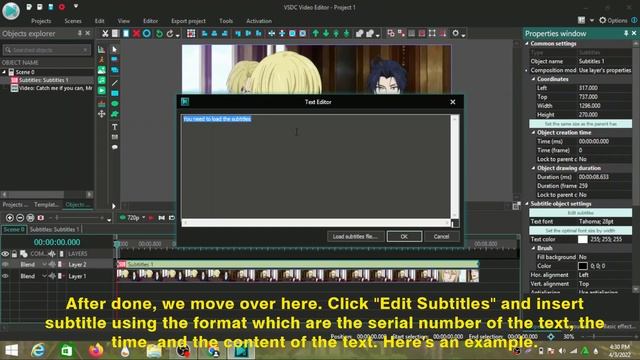Click the first green move-up arrow icon
Image resolution: width=640 pixels, height=360 pixels.
[316, 33]
